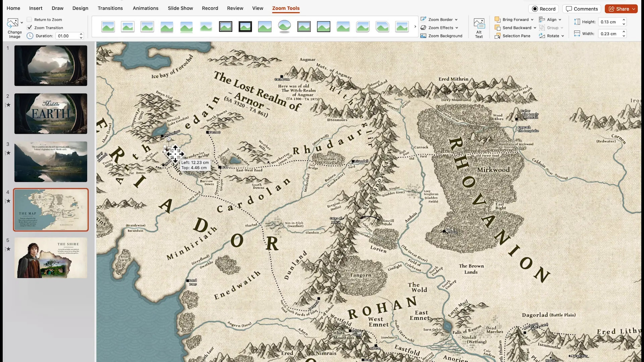Open the Record tab in ribbon
644x362 pixels.
210,8
